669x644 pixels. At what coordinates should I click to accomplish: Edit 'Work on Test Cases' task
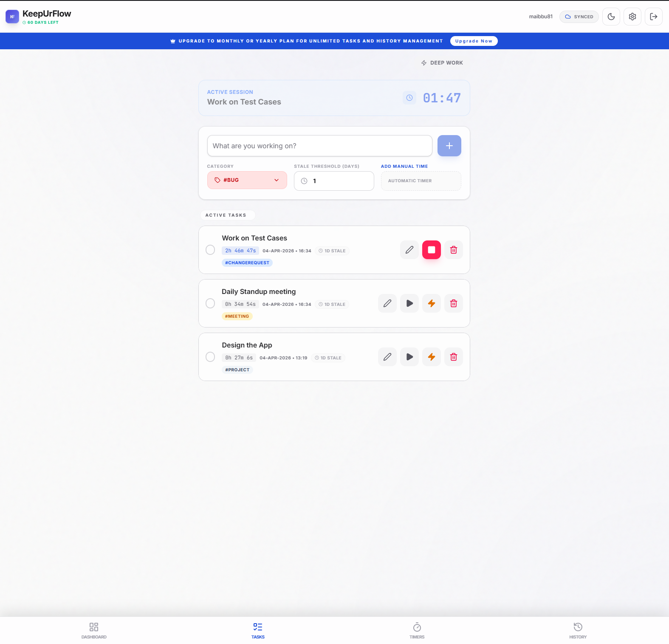(x=409, y=250)
